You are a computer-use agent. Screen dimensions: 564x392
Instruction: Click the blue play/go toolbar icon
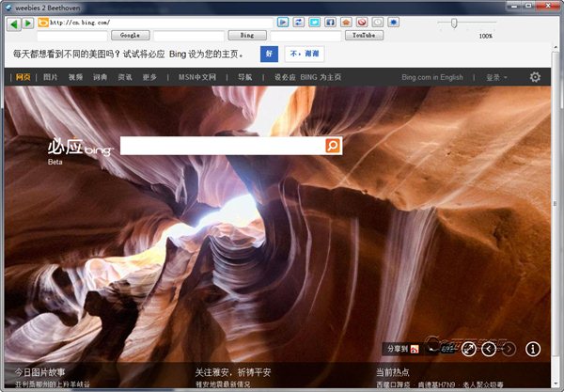(x=283, y=23)
